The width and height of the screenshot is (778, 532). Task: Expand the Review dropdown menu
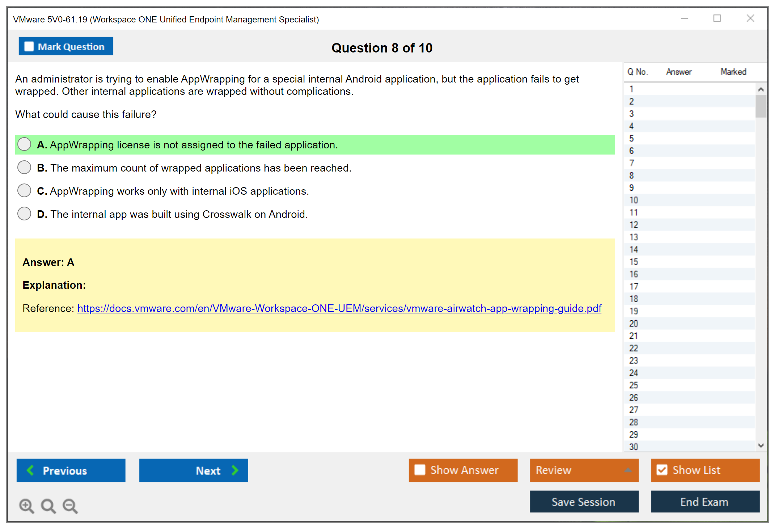628,470
